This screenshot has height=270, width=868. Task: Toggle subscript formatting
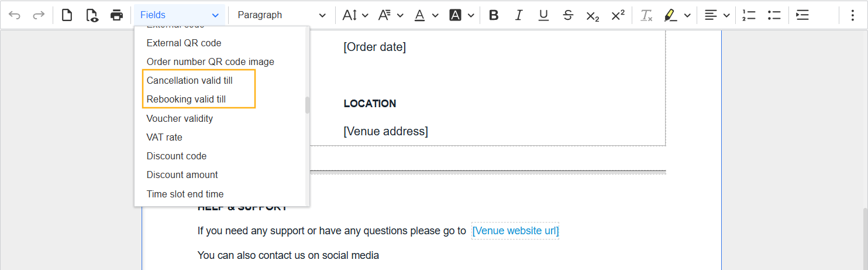click(593, 16)
